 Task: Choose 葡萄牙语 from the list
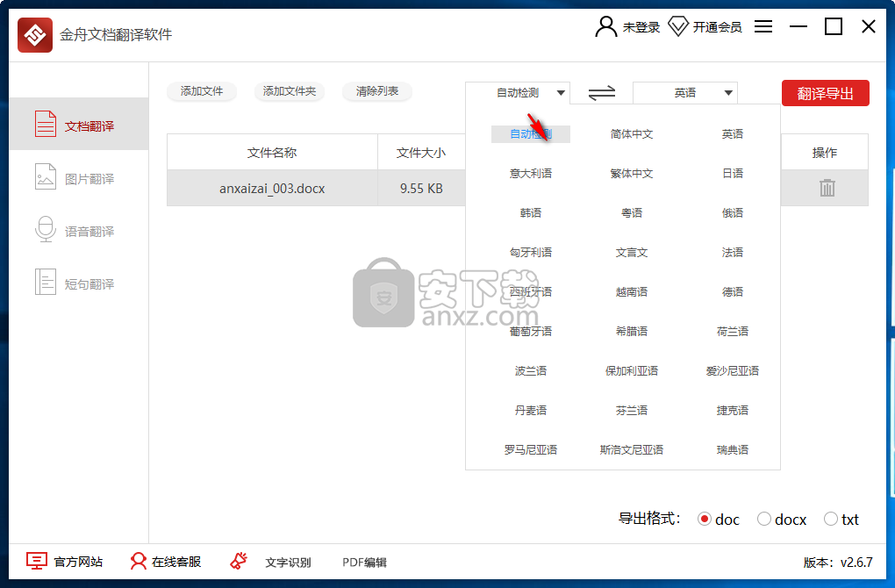pyautogui.click(x=530, y=331)
